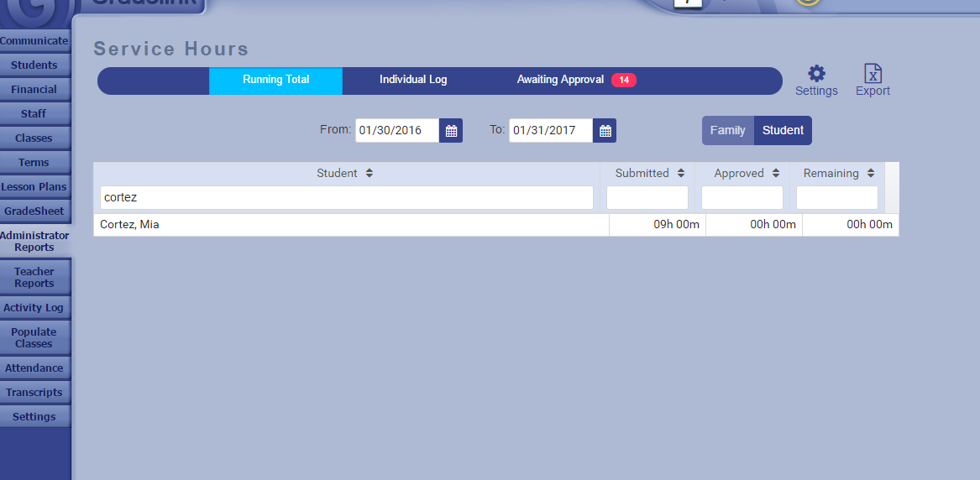
Task: Sort by Student column arrows
Action: click(x=369, y=174)
